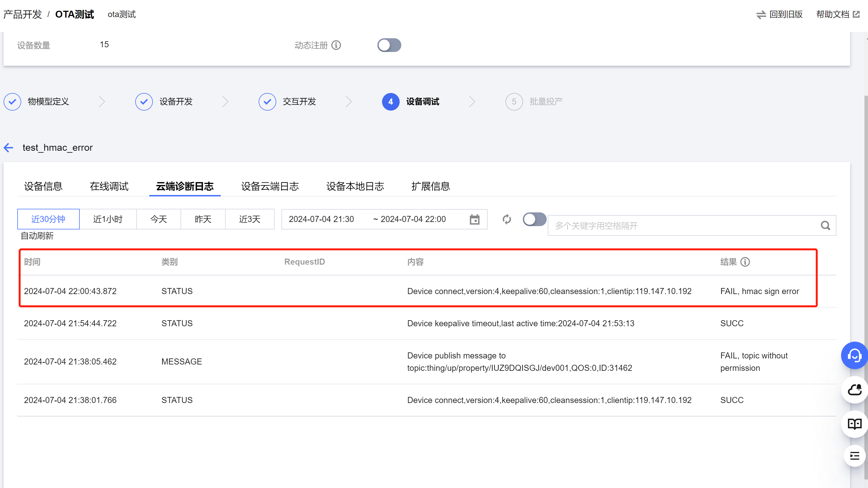Screen dimensions: 868x488
Task: Open the 在线调试 tab
Action: 109,186
